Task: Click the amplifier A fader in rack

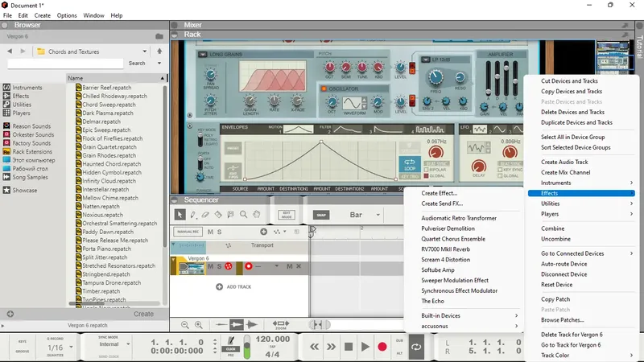Action: pos(489,79)
